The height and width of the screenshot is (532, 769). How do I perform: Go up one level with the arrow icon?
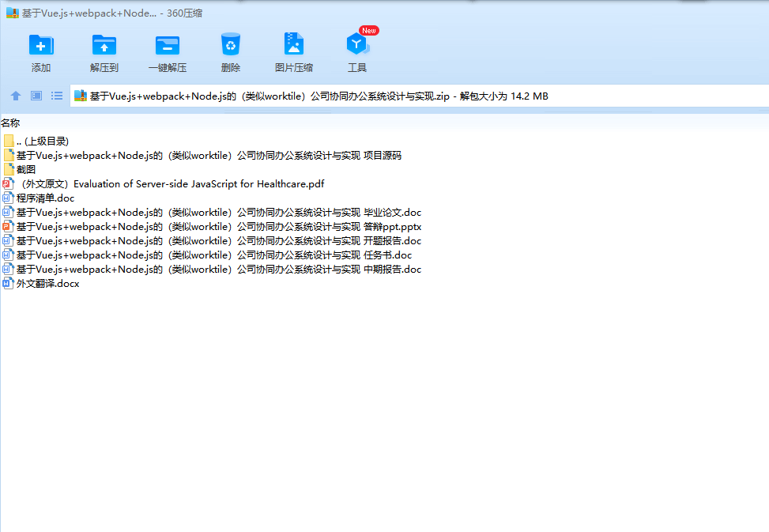coord(16,96)
